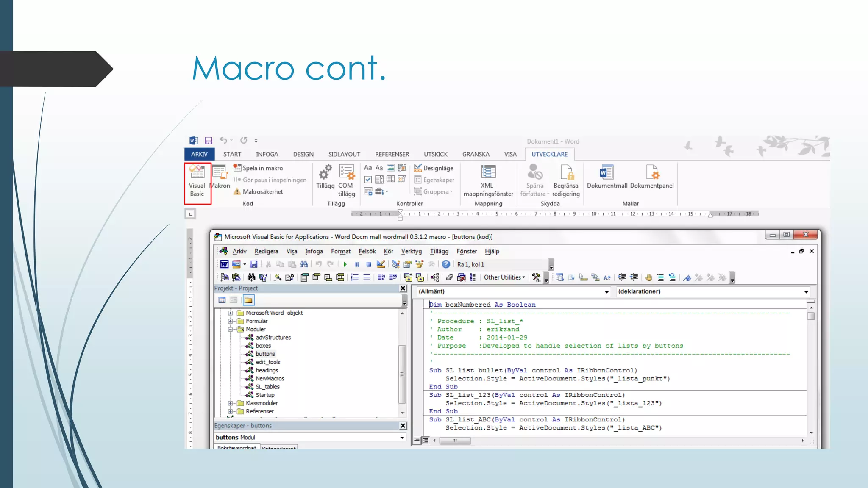Click the checkbox control in Kontroller group
Image resolution: width=868 pixels, height=488 pixels.
click(368, 180)
